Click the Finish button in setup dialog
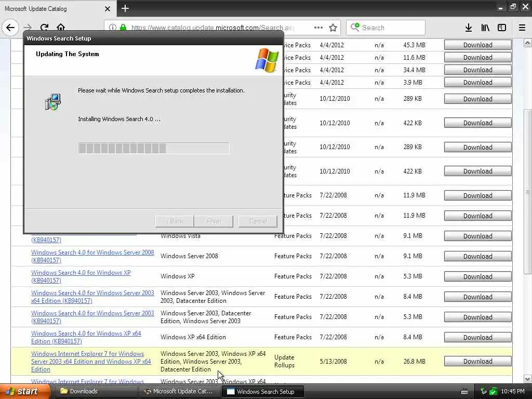This screenshot has width=532, height=399. [x=214, y=221]
